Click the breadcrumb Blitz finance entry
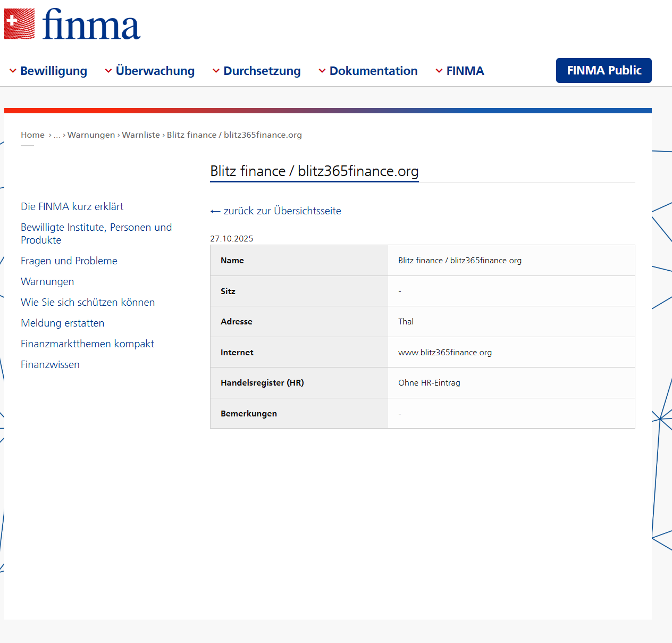672x643 pixels. pos(234,135)
